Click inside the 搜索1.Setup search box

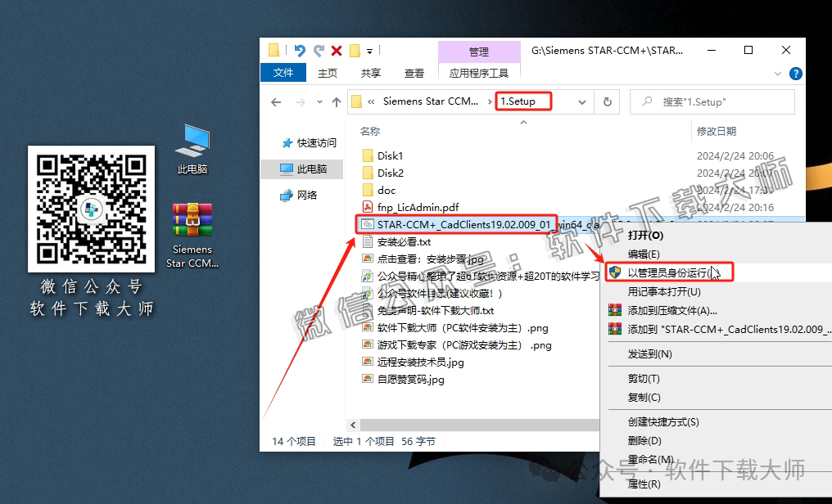712,101
